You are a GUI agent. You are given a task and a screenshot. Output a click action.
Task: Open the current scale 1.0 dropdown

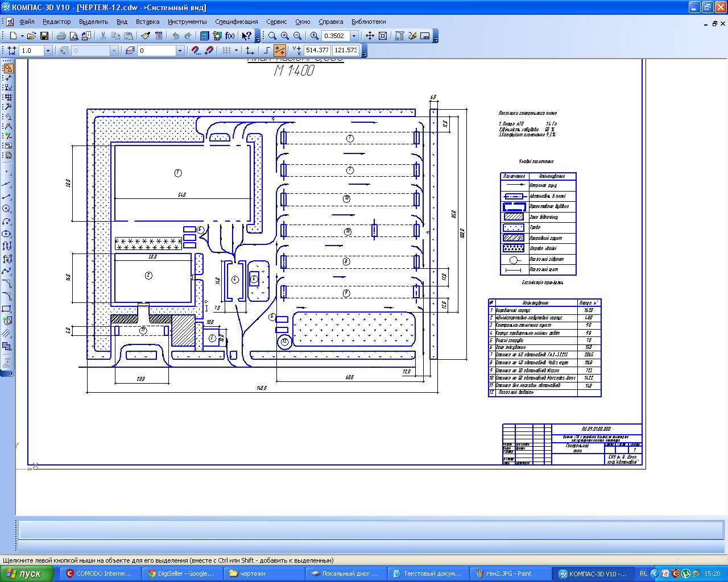48,51
